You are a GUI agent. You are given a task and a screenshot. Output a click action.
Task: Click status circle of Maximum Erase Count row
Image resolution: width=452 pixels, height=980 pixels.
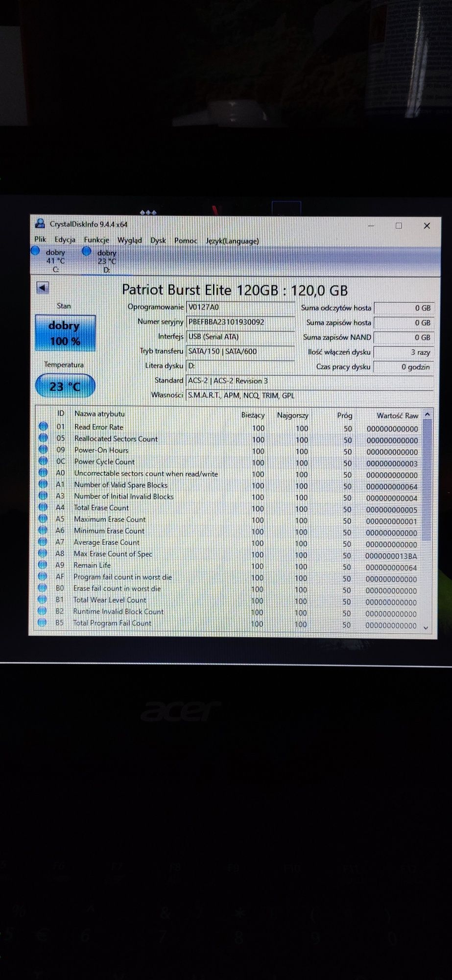click(43, 518)
